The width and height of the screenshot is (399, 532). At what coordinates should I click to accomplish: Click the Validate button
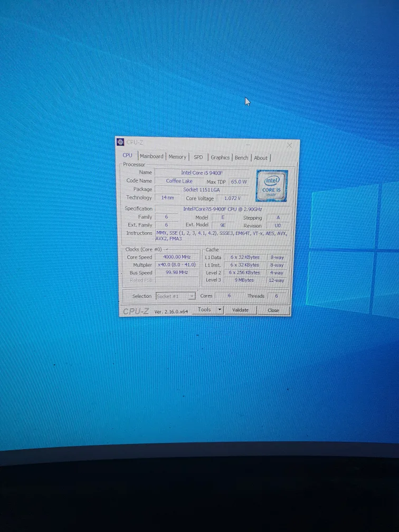[x=240, y=310]
